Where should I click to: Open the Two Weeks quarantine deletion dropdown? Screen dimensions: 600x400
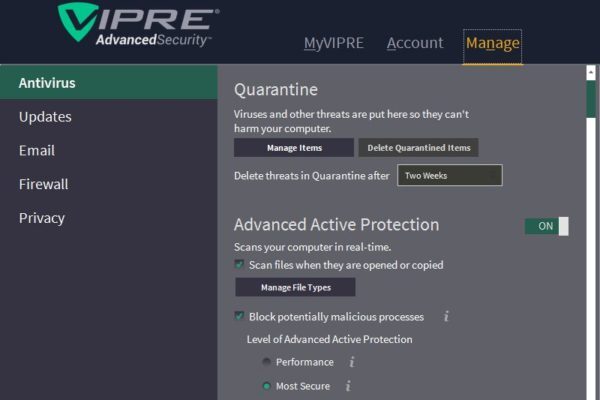point(450,175)
